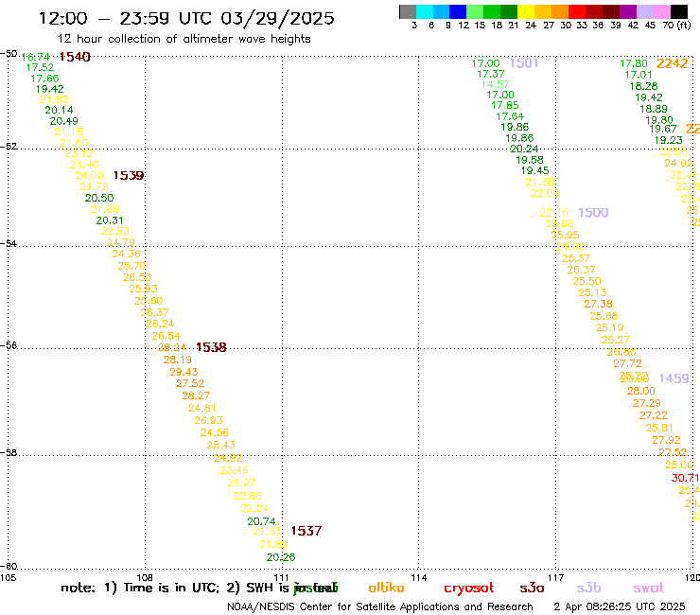This screenshot has width=700, height=615.
Task: Click the 27.92 wave height value
Action: (667, 440)
